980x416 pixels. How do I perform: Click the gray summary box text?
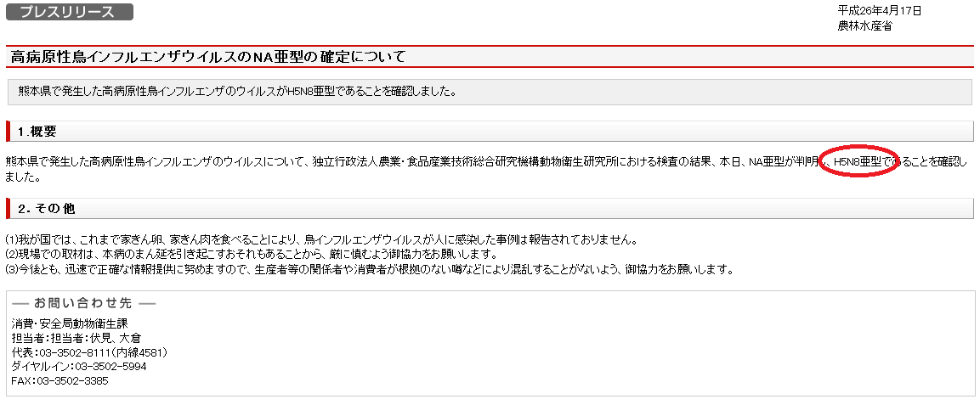pyautogui.click(x=237, y=90)
